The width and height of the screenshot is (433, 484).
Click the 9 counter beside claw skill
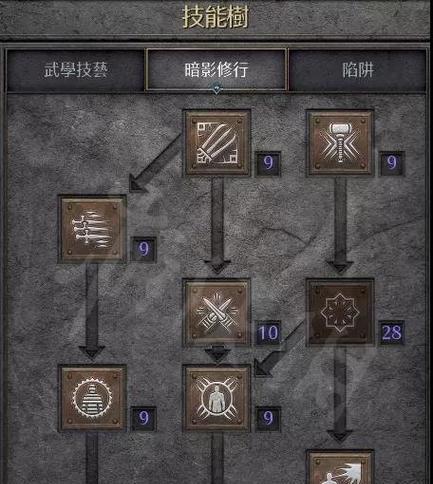[268, 163]
